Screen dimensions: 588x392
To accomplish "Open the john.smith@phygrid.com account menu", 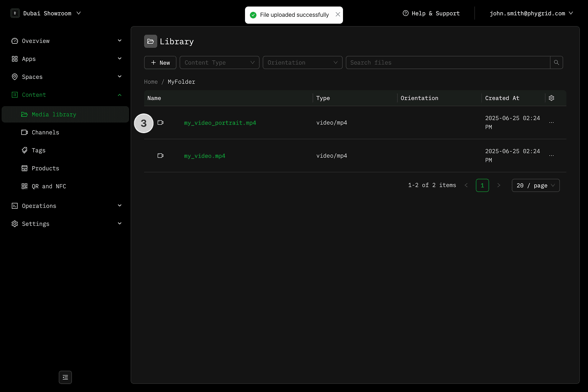I will pyautogui.click(x=532, y=13).
